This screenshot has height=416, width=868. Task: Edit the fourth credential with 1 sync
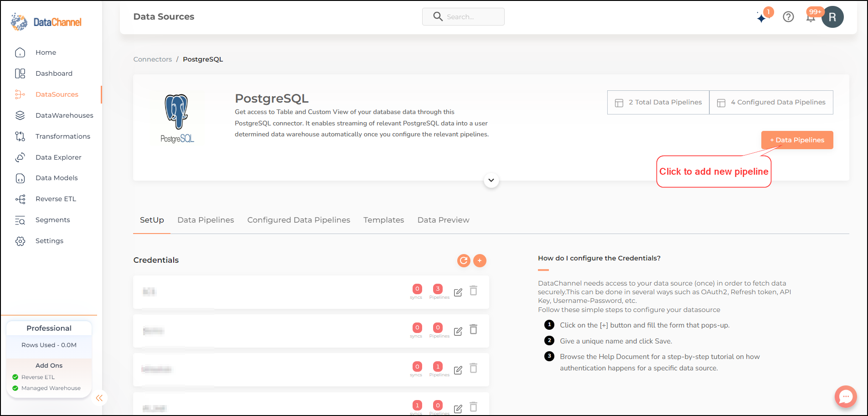(x=458, y=409)
